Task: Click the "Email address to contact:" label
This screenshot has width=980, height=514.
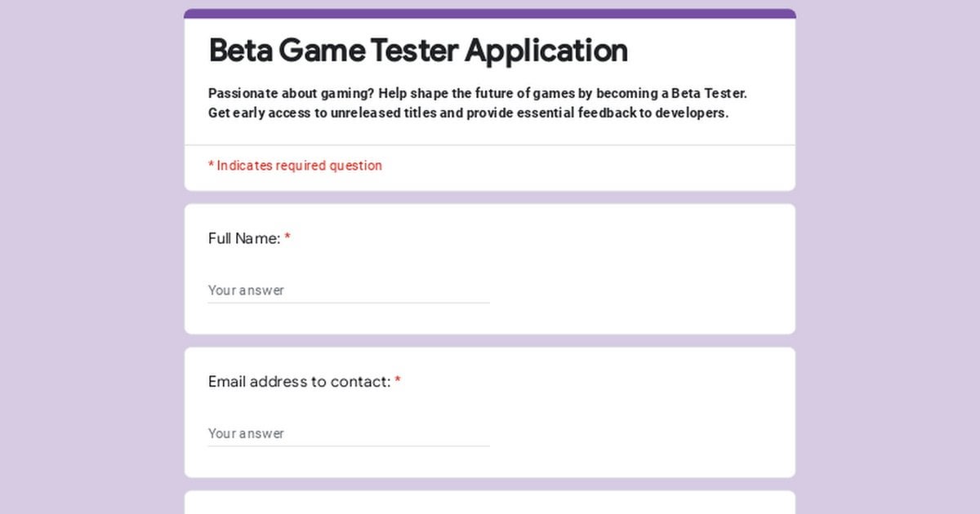Action: click(300, 382)
